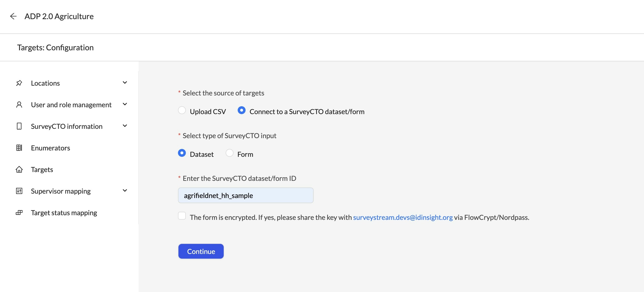Click the Target status mapping icon
The height and width of the screenshot is (292, 644).
click(x=19, y=213)
